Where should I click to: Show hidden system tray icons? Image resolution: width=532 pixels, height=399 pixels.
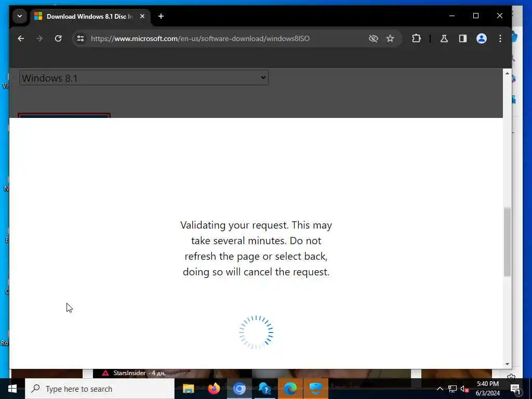[440, 389]
